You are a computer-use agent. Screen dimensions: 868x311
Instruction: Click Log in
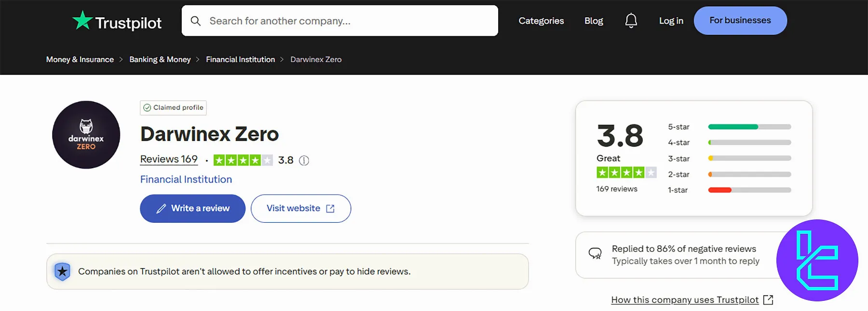tap(671, 21)
